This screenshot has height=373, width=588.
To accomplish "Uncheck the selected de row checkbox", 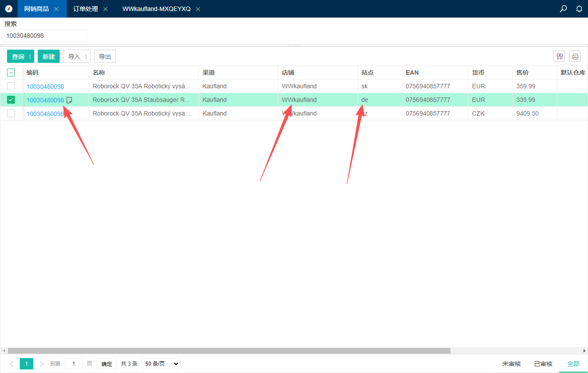I will pyautogui.click(x=11, y=100).
